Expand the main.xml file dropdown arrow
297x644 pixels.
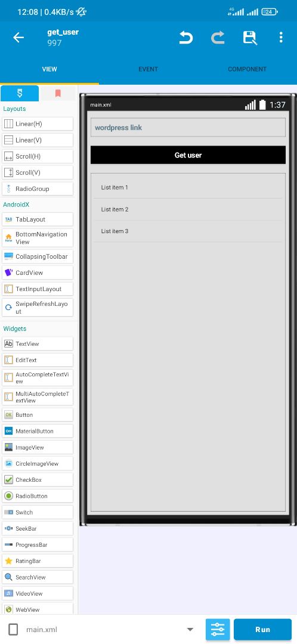pyautogui.click(x=190, y=629)
